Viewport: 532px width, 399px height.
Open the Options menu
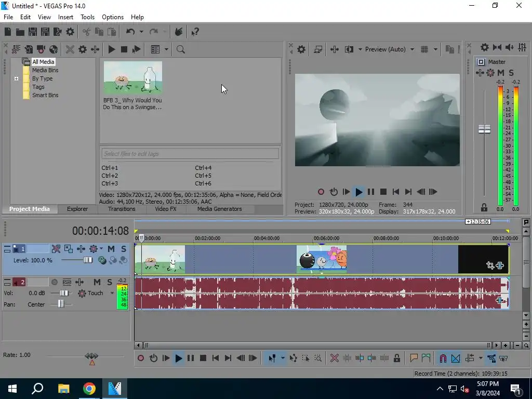[113, 17]
